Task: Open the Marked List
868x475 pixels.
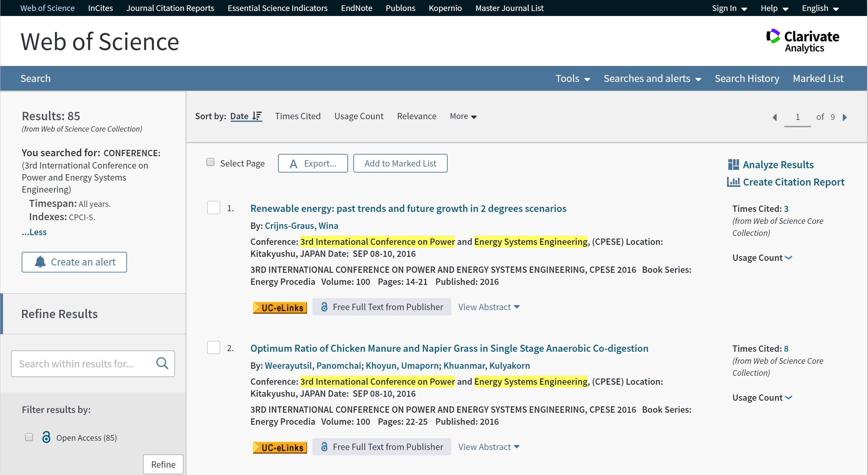Action: [x=818, y=78]
